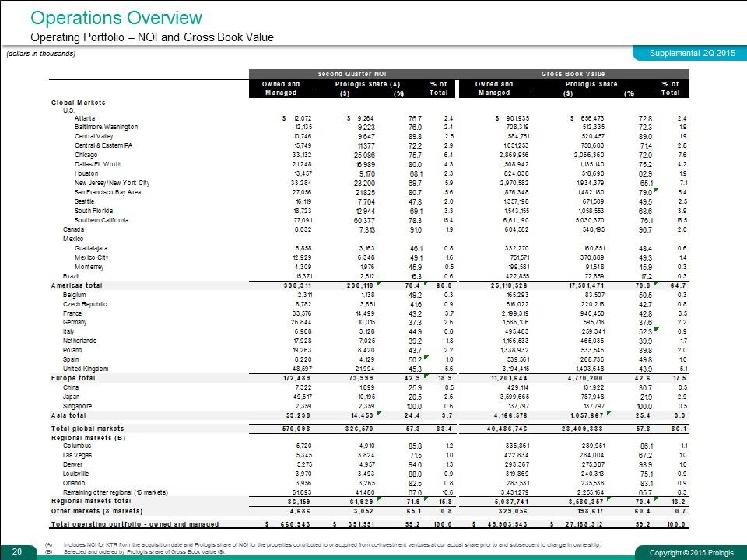Click the 'Seattle' row label
This screenshot has height=560, width=747.
coord(84,201)
